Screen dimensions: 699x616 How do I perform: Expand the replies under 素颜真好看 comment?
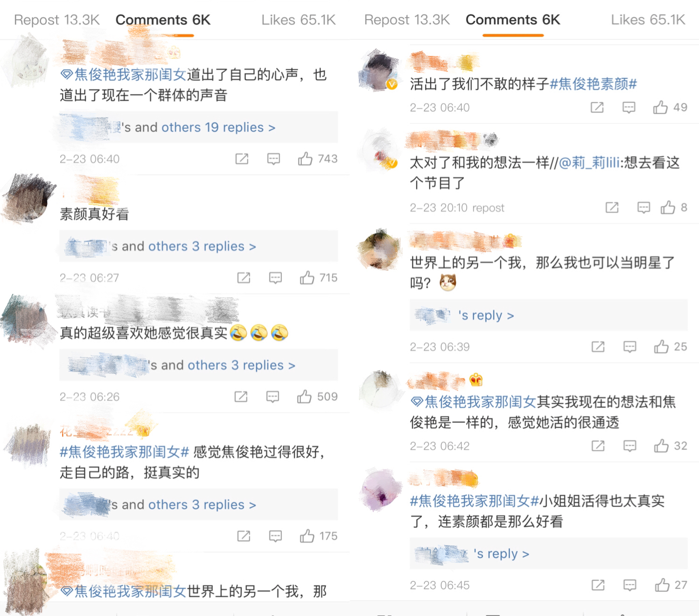(x=198, y=246)
